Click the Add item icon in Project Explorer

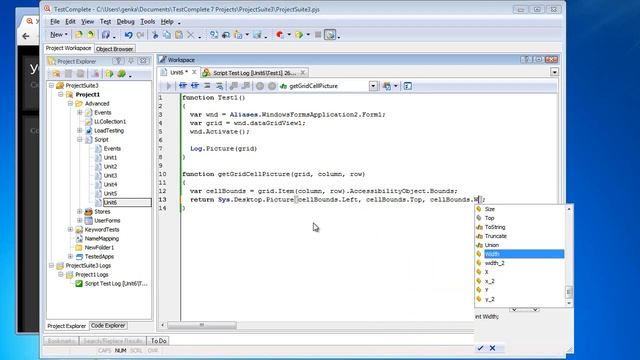[56, 74]
